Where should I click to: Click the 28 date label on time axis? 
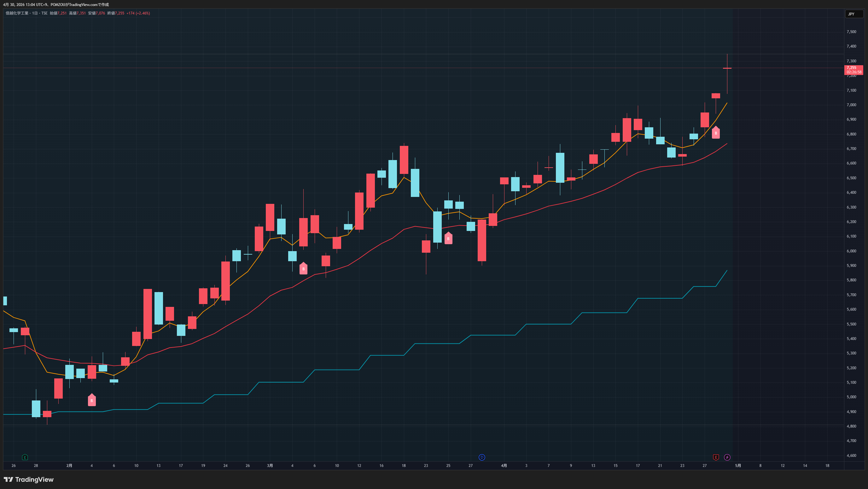pyautogui.click(x=36, y=465)
